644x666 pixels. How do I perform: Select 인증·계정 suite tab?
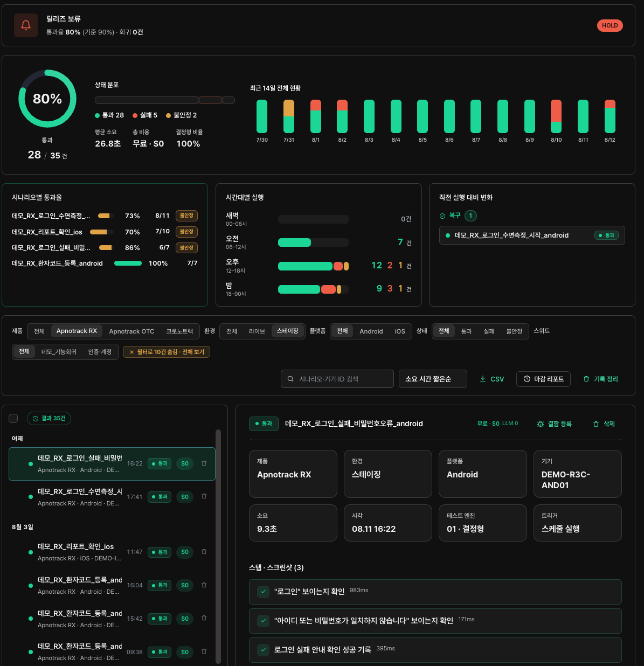tap(100, 351)
